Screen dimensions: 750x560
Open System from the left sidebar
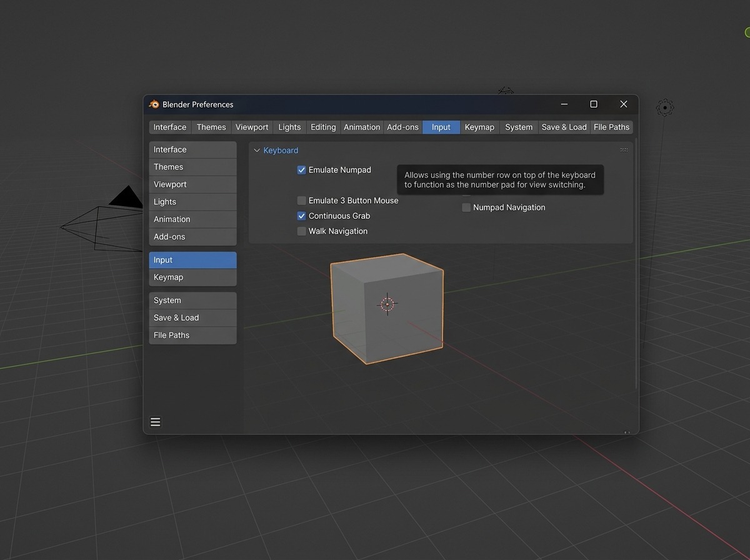pyautogui.click(x=192, y=301)
